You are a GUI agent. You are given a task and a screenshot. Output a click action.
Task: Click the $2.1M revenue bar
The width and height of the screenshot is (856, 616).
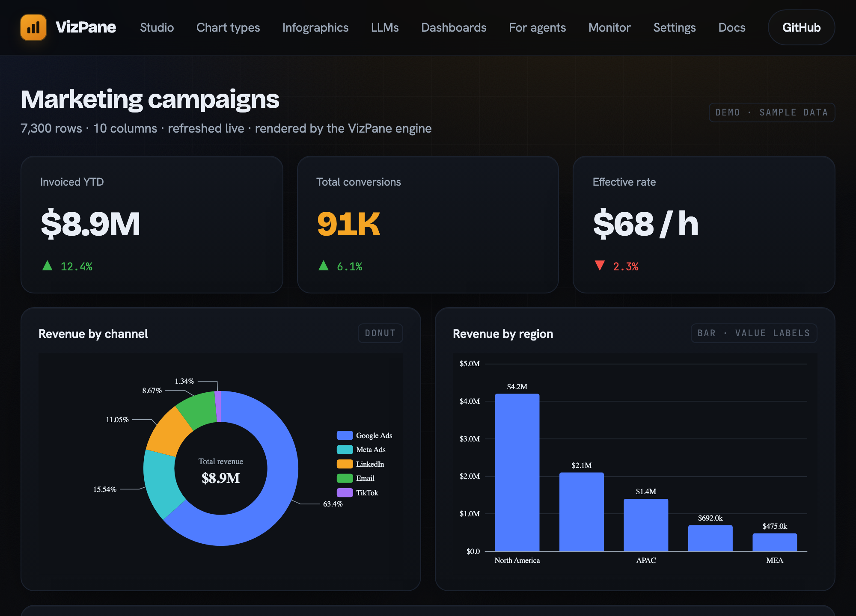coord(581,512)
